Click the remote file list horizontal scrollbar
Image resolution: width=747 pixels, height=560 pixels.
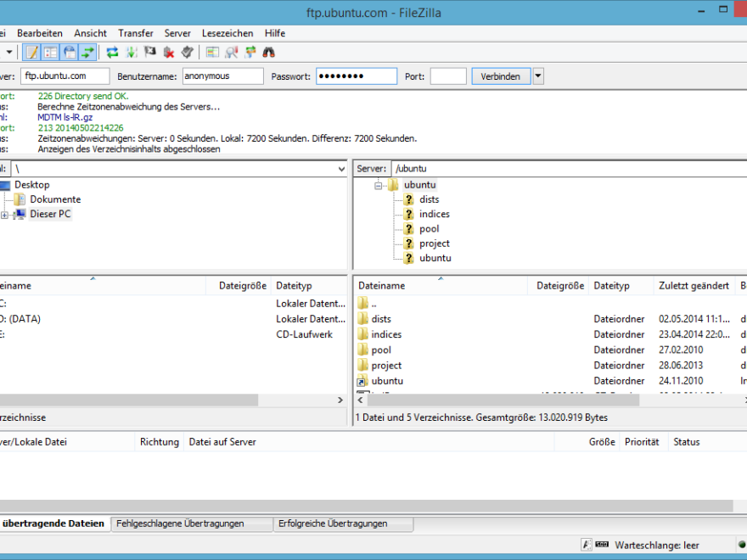tap(503, 400)
